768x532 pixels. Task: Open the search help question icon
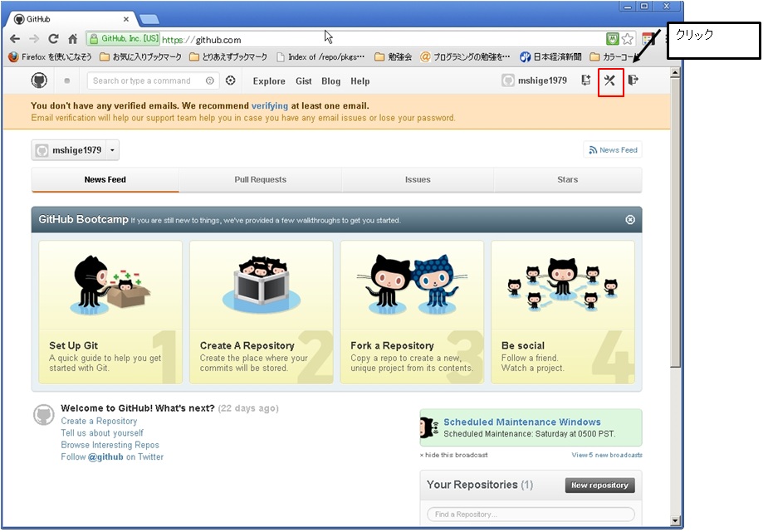coord(209,81)
